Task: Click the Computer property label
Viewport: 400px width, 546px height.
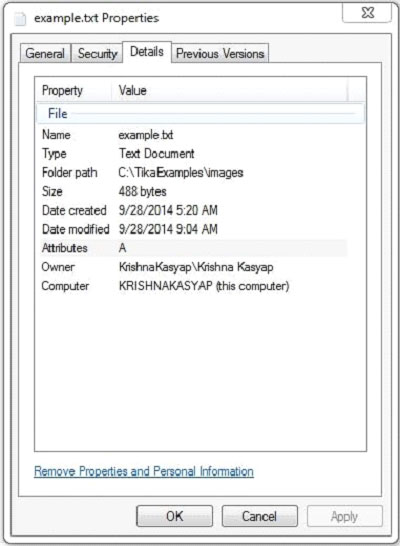Action: pyautogui.click(x=65, y=286)
